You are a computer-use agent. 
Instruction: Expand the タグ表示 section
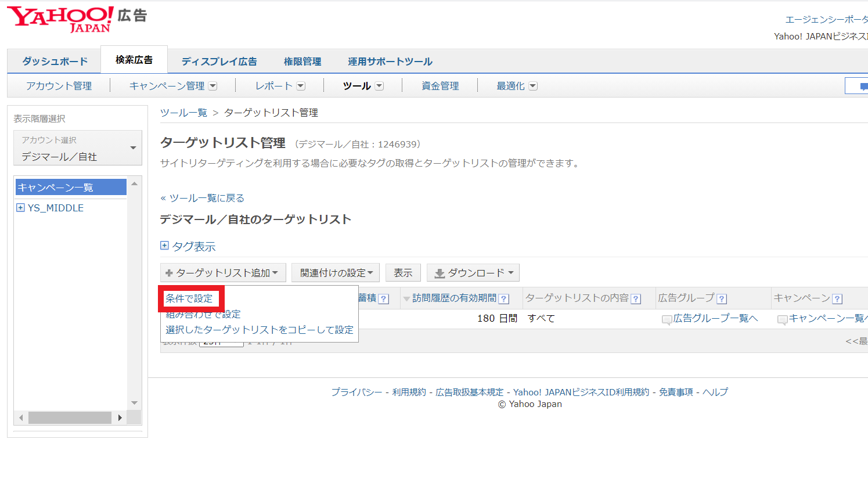coord(164,246)
